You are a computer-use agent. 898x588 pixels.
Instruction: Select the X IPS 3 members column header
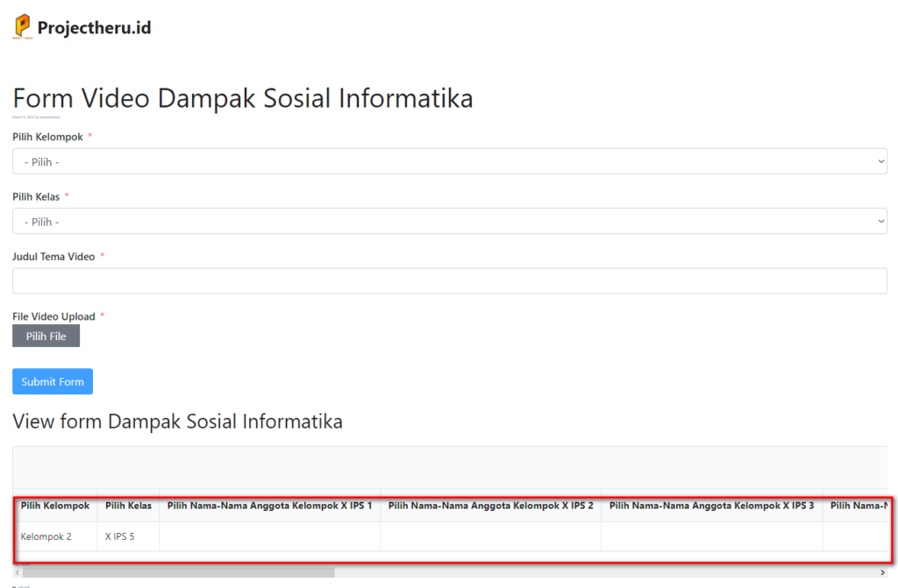pos(711,506)
